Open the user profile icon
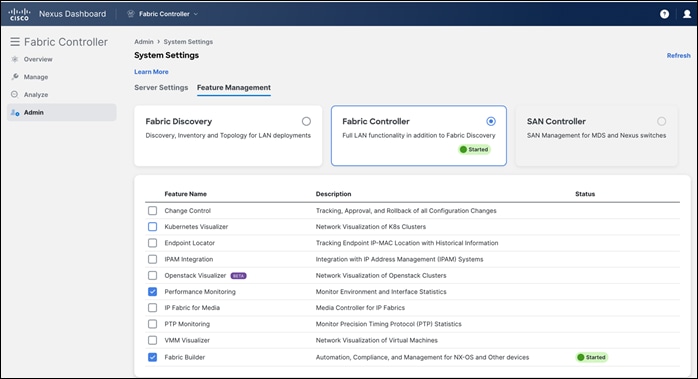This screenshot has width=698, height=379. (x=687, y=14)
